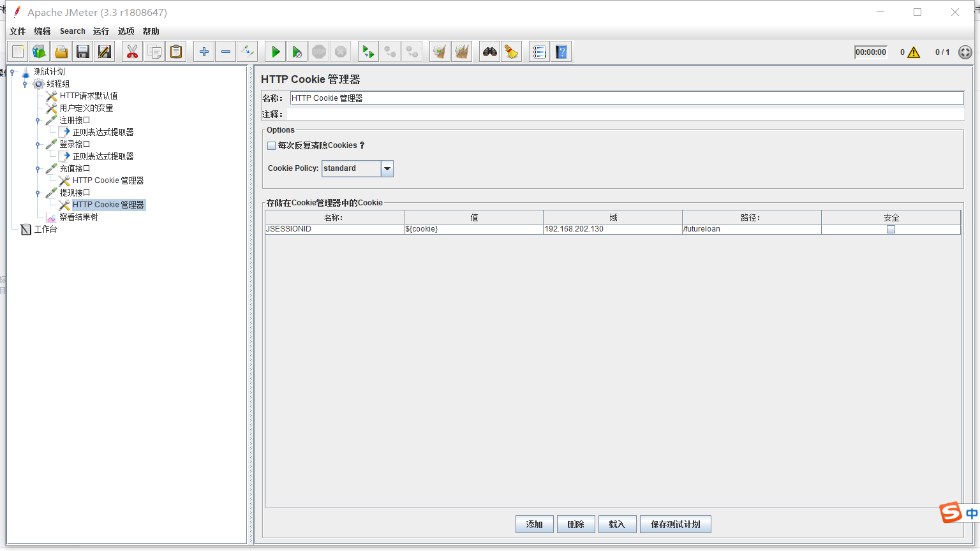
Task: Click the ${cookie} value cell
Action: (x=473, y=229)
